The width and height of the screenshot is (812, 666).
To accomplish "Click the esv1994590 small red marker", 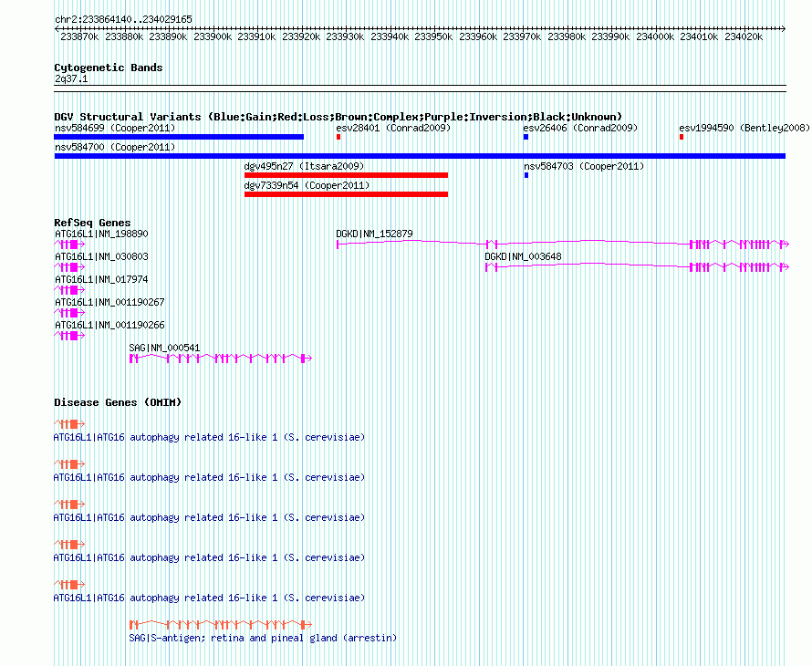I will point(682,137).
